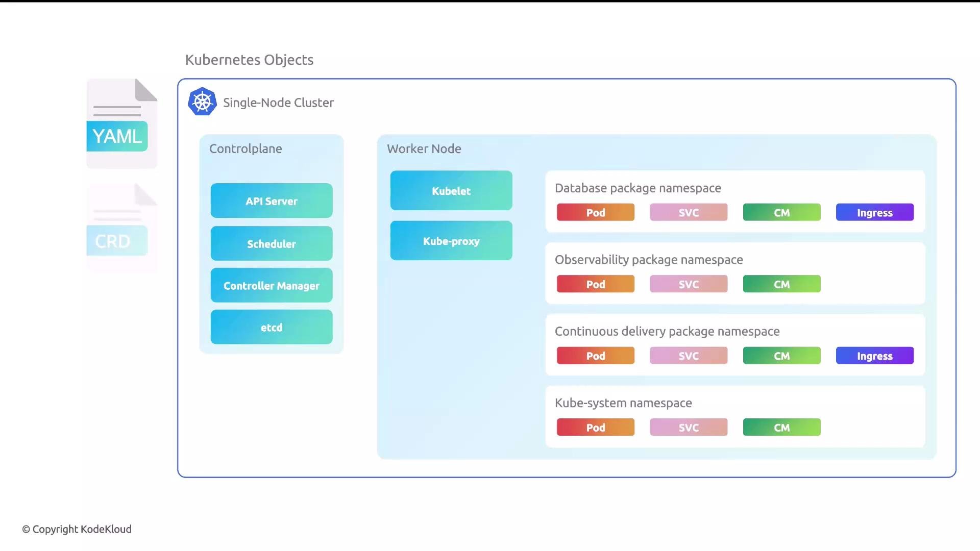
Task: Select the Controller Manager block
Action: click(x=272, y=285)
